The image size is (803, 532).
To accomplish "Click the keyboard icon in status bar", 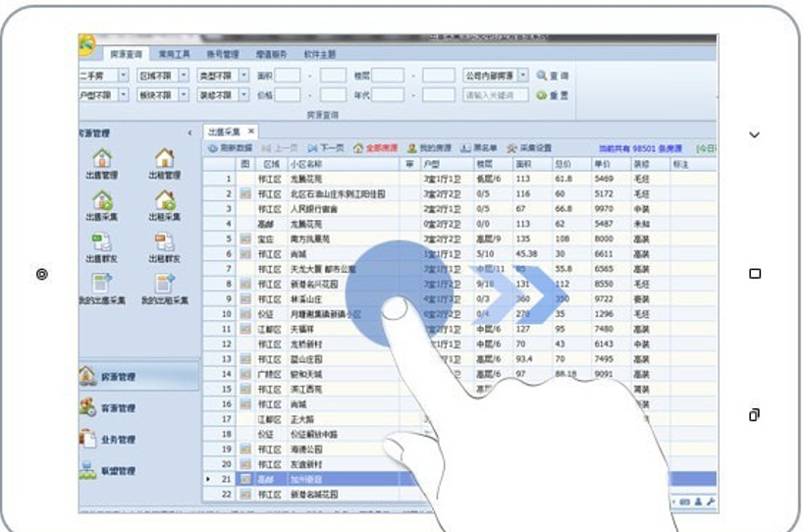I will click(684, 502).
